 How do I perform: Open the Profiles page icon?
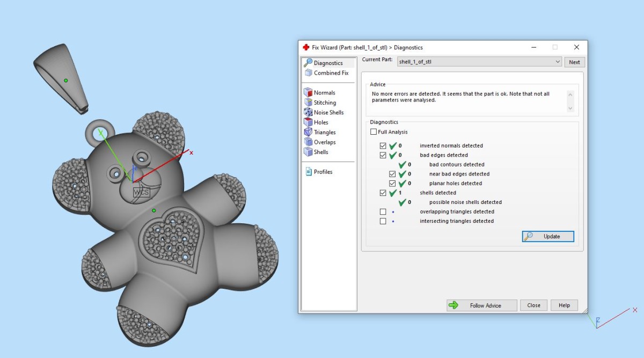click(x=309, y=172)
